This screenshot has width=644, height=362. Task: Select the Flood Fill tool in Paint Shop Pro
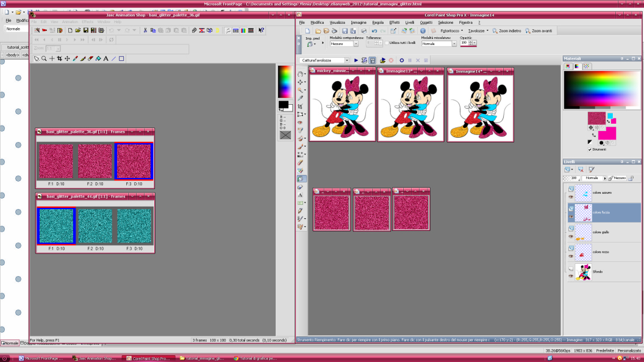click(x=301, y=179)
